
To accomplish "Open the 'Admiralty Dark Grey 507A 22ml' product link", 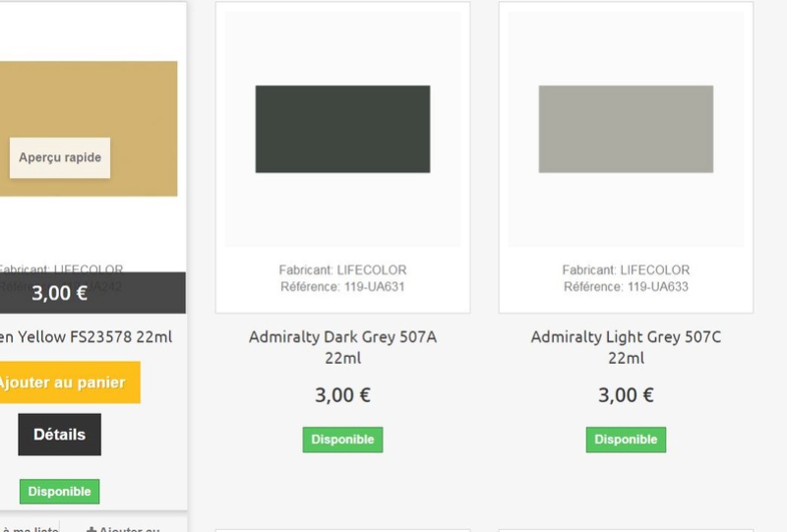I will [x=342, y=347].
